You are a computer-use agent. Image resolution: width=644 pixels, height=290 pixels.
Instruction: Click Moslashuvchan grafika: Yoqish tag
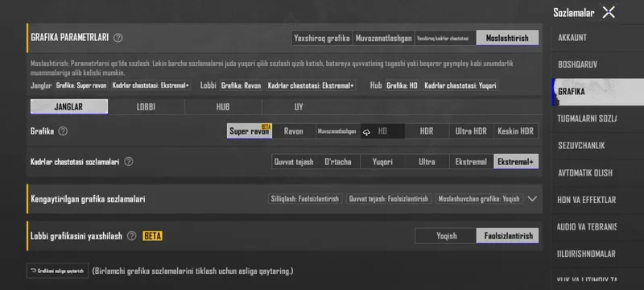479,199
